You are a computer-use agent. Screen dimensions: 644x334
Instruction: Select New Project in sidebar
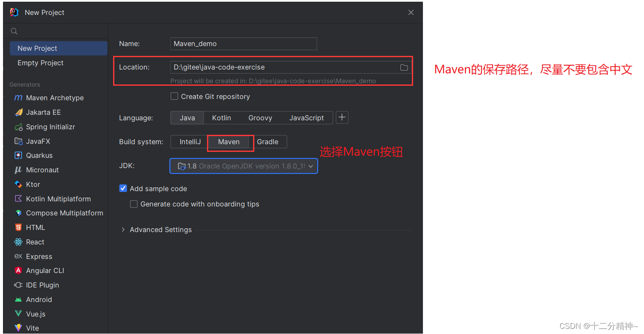pyautogui.click(x=58, y=48)
